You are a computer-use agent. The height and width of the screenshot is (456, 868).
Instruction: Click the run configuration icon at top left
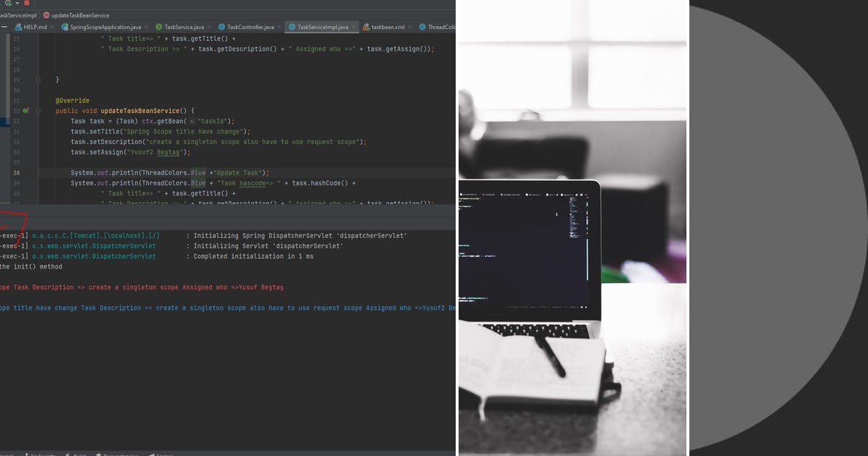coord(9,3)
